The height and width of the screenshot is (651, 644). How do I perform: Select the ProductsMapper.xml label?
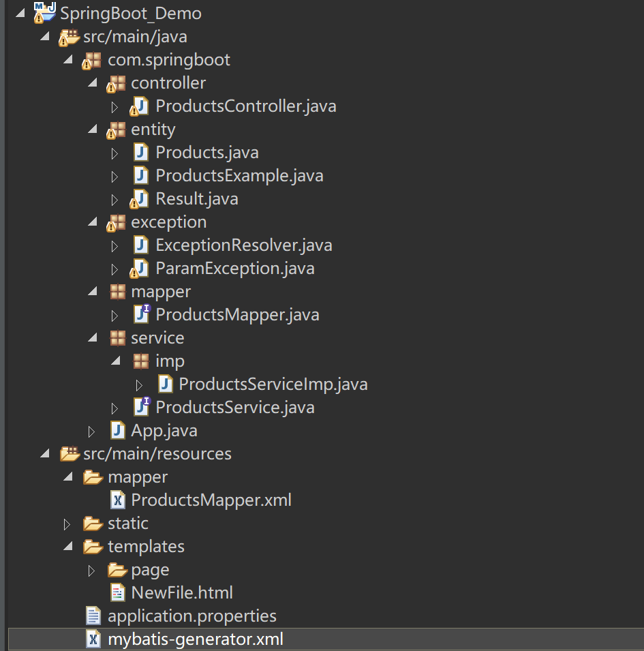(212, 500)
